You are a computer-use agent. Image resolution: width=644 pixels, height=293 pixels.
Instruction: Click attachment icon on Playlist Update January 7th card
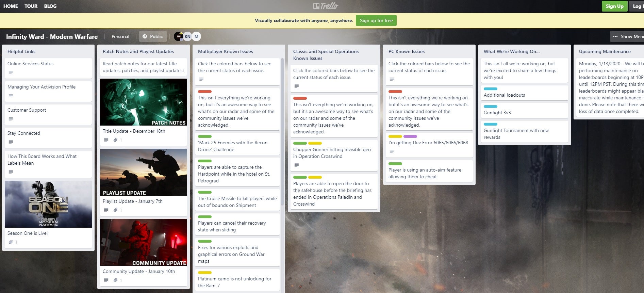(x=116, y=210)
